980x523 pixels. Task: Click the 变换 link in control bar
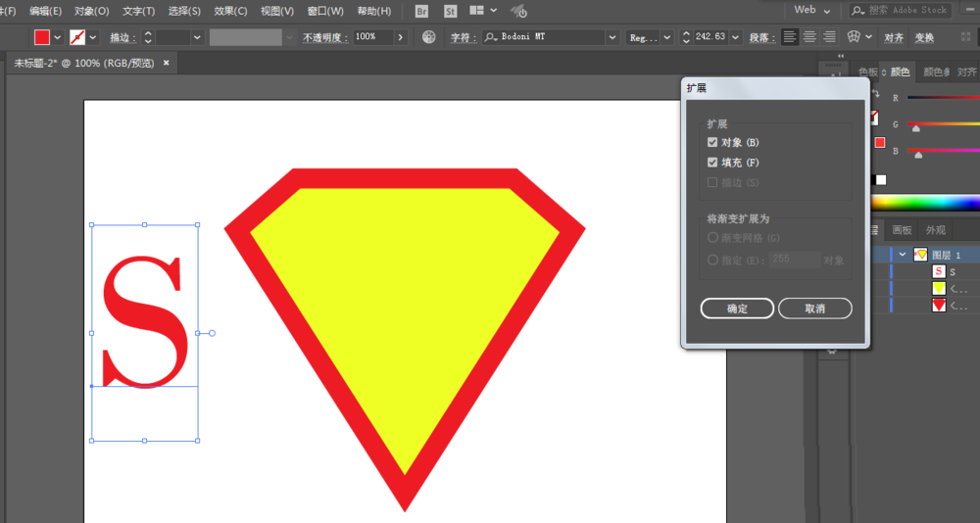[924, 38]
